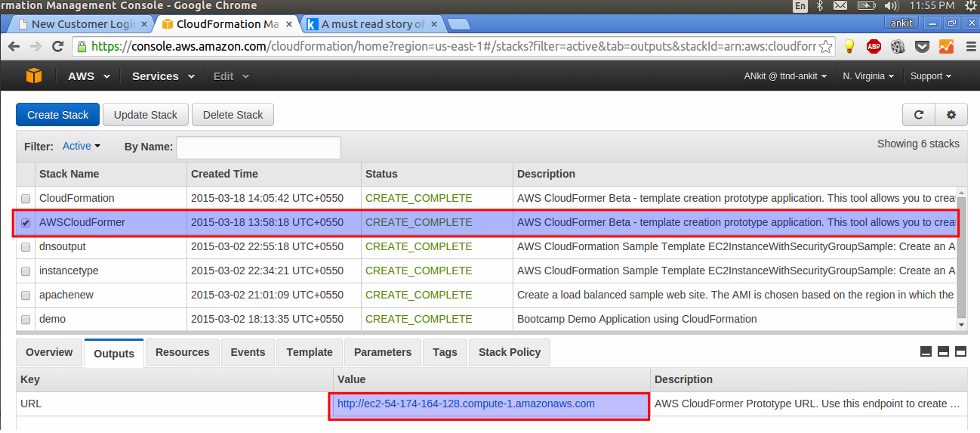Viewport: 980px width, 433px height.
Task: Open the ec2-54-174-164-128 URL link
Action: point(466,404)
